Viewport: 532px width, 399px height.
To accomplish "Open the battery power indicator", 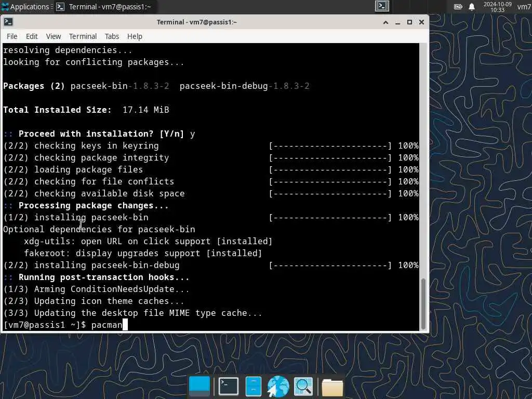I will click(458, 6).
